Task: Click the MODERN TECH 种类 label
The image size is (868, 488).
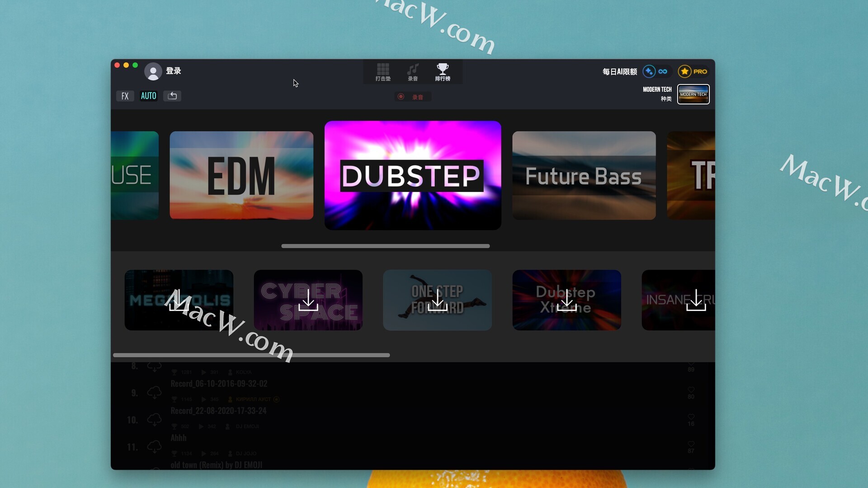Action: (657, 94)
